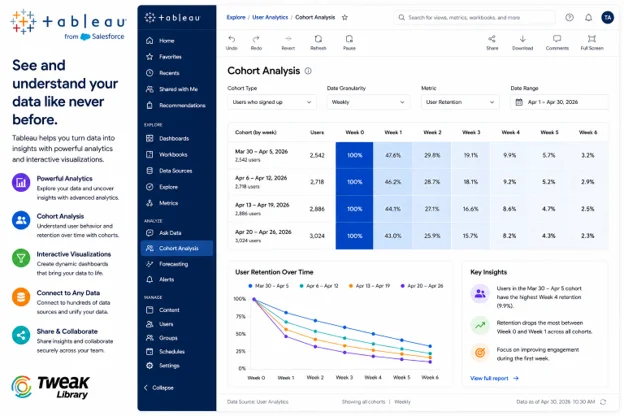
Task: Open notifications bell icon
Action: 588,18
